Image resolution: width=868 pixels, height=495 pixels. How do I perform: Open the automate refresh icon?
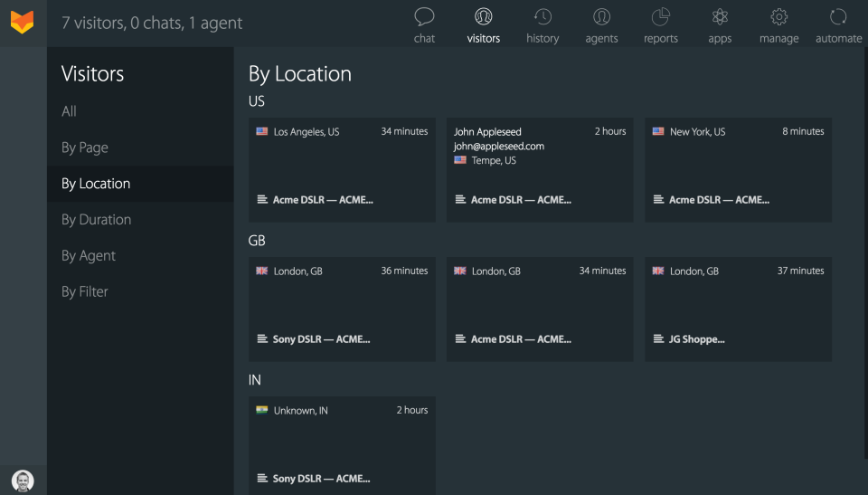[838, 17]
